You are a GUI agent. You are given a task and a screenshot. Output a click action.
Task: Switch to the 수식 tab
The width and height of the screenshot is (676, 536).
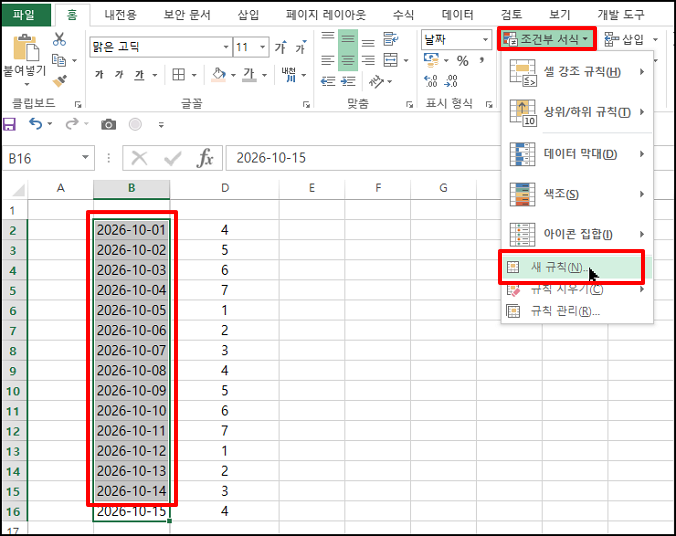(403, 15)
